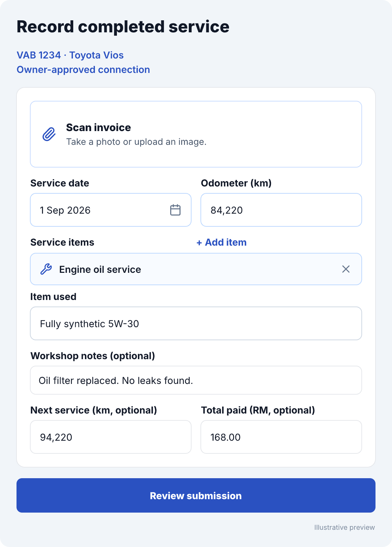Click the Odometer field showing 84,220
Screen dimensions: 392x547
click(281, 210)
